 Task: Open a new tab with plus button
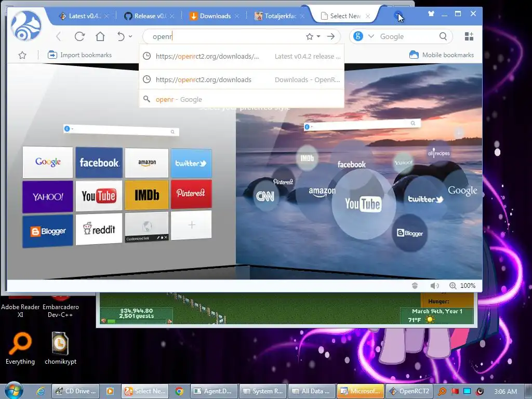pyautogui.click(x=398, y=16)
